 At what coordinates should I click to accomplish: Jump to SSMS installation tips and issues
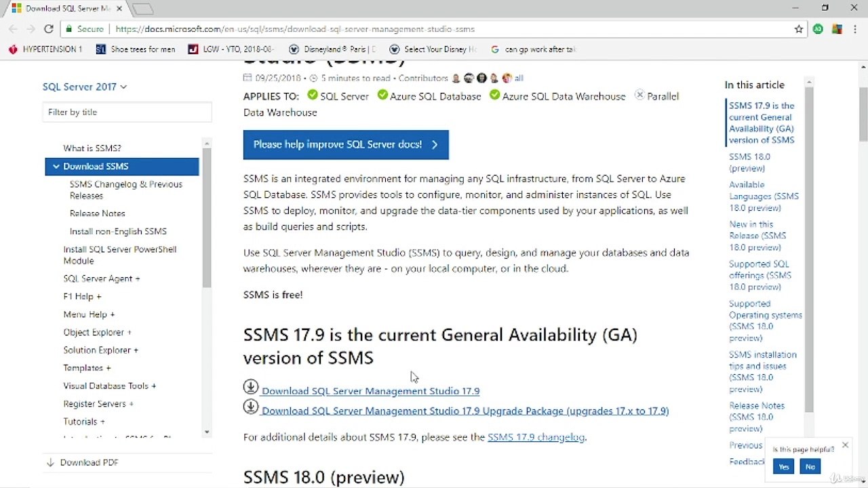[x=763, y=371]
